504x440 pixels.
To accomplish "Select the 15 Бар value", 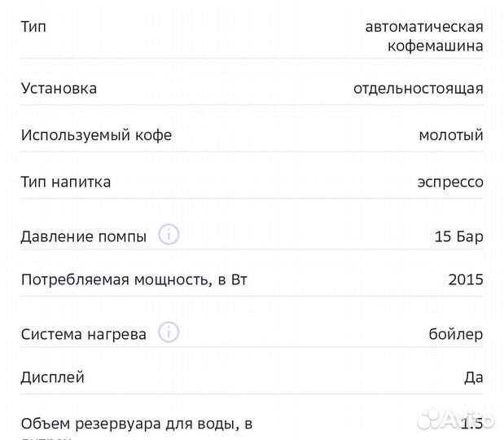I will point(459,237).
